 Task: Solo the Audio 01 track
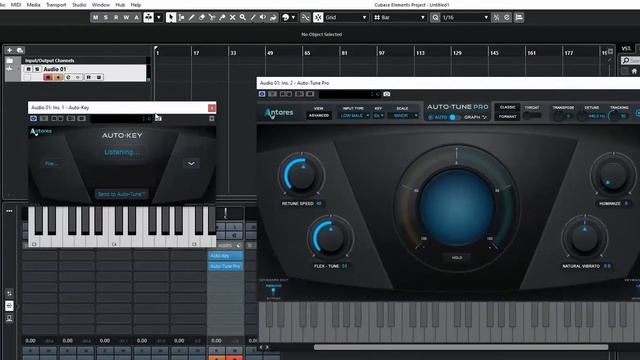pos(37,69)
